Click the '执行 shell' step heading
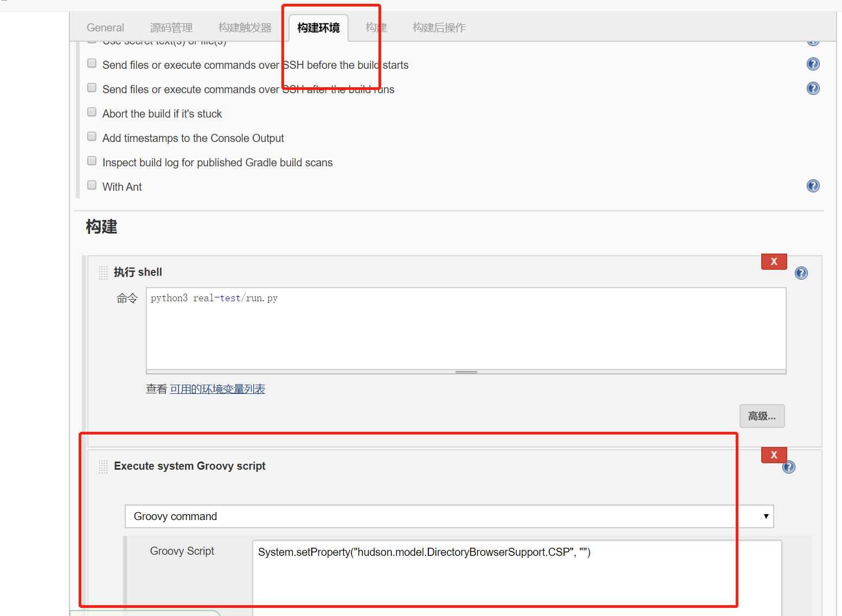 [x=138, y=272]
